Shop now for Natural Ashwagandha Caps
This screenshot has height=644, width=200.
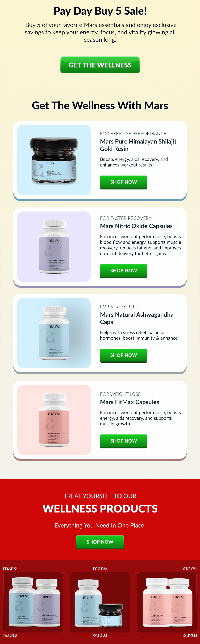124,355
